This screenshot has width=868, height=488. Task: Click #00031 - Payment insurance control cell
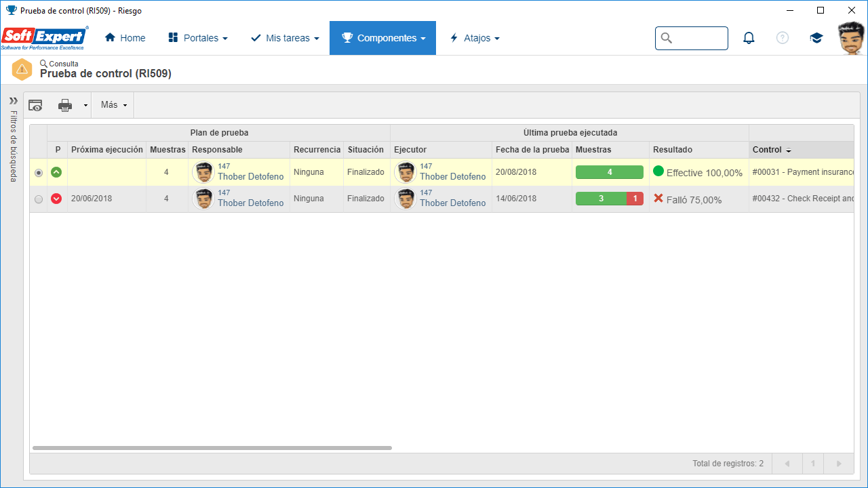(803, 172)
